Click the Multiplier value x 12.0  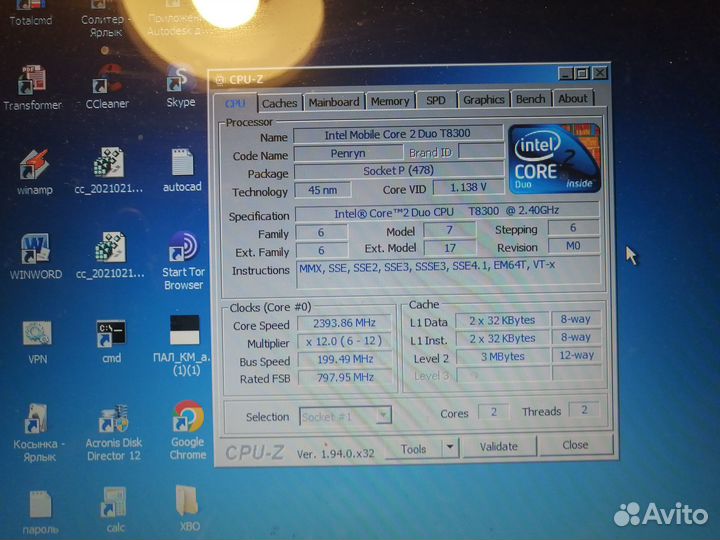344,341
